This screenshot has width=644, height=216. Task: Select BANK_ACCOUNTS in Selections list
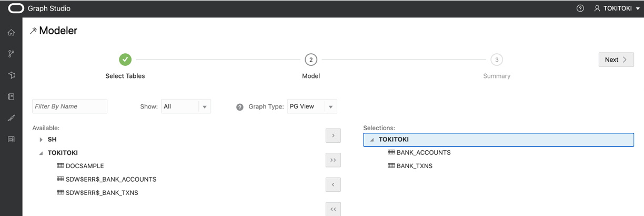424,153
